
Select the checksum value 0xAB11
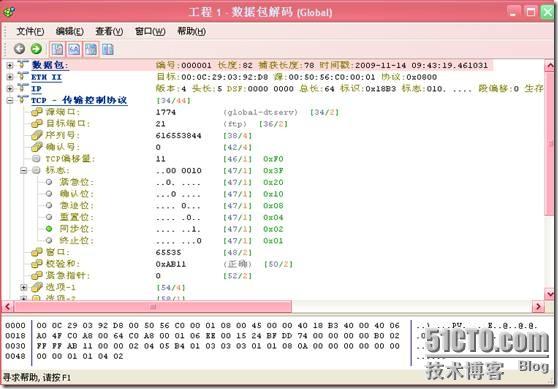click(170, 264)
